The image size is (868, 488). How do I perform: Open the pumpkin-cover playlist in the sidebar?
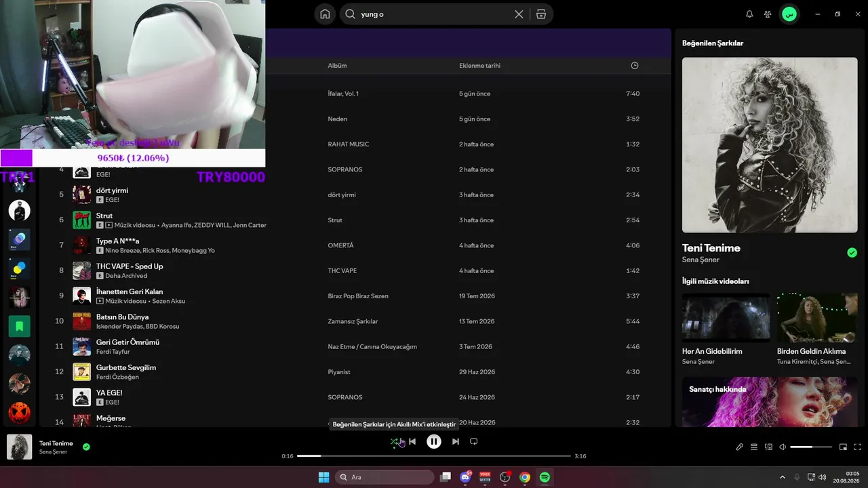(x=19, y=413)
